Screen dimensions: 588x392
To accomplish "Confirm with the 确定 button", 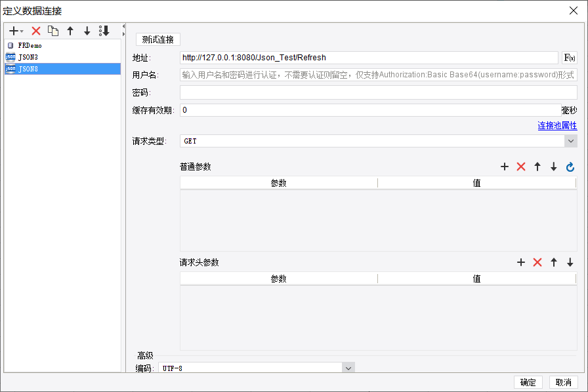I will tap(528, 382).
